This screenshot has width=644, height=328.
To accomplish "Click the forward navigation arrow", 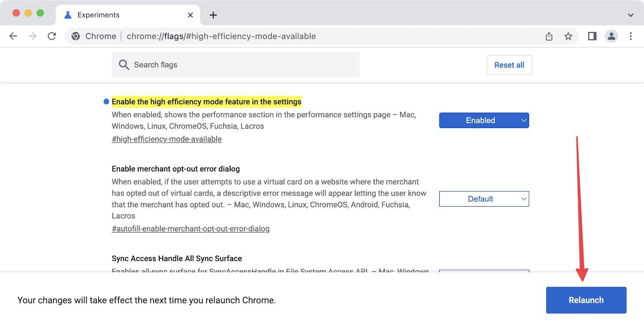I will pos(33,36).
